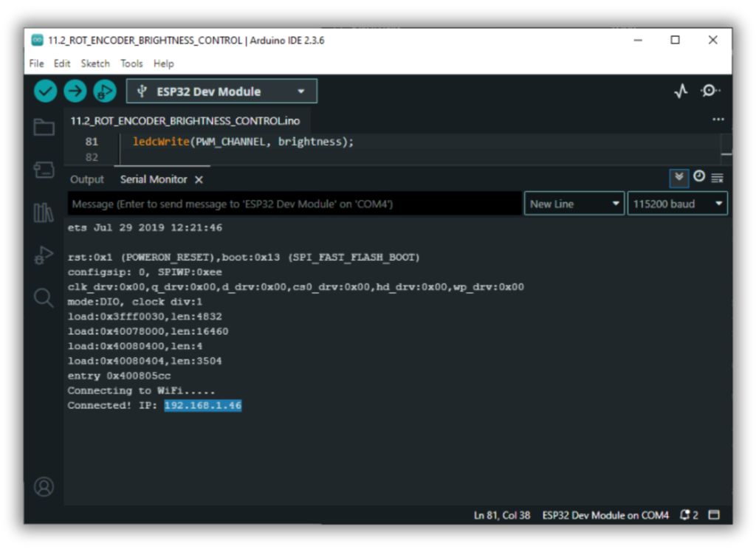Open the Sketchbook folder sidebar icon

(x=44, y=127)
